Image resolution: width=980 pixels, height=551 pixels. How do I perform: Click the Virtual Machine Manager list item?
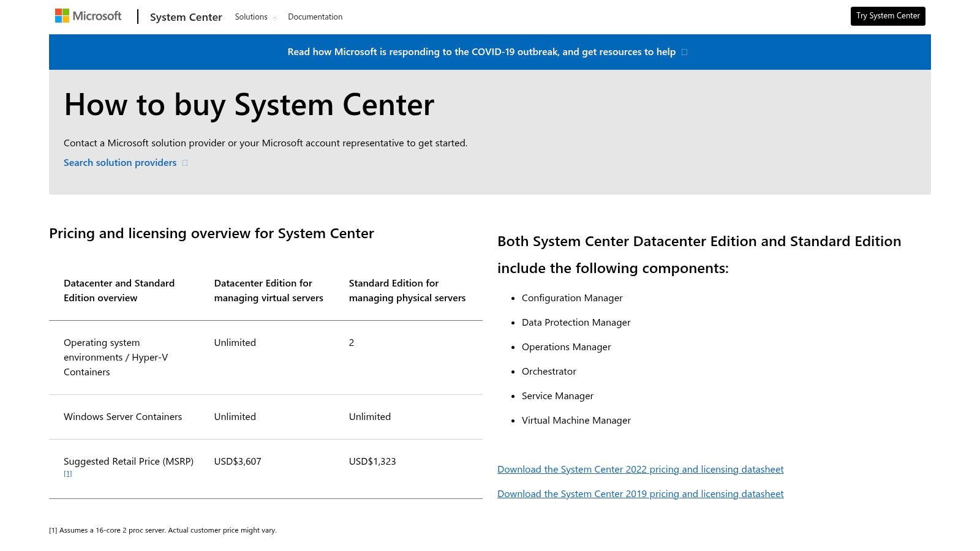click(x=576, y=421)
